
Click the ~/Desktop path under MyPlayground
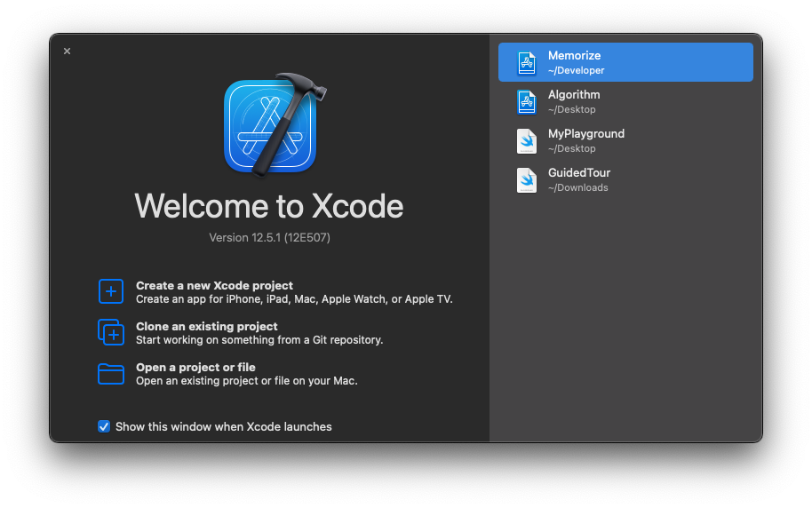tap(572, 148)
